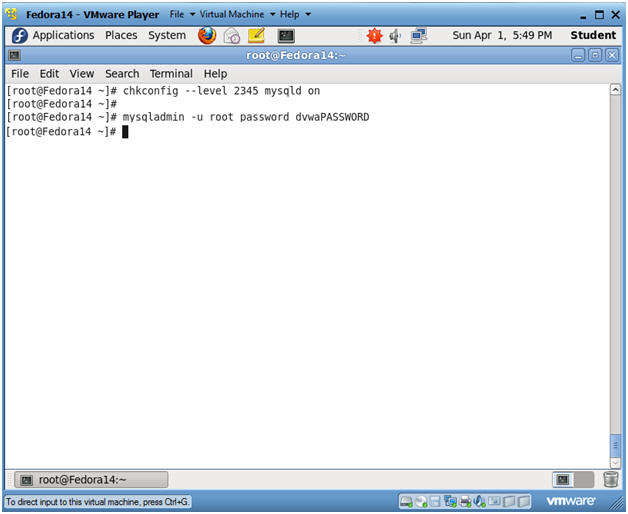This screenshot has height=514, width=628.
Task: Click the VMware hard disk status icon
Action: point(406,502)
